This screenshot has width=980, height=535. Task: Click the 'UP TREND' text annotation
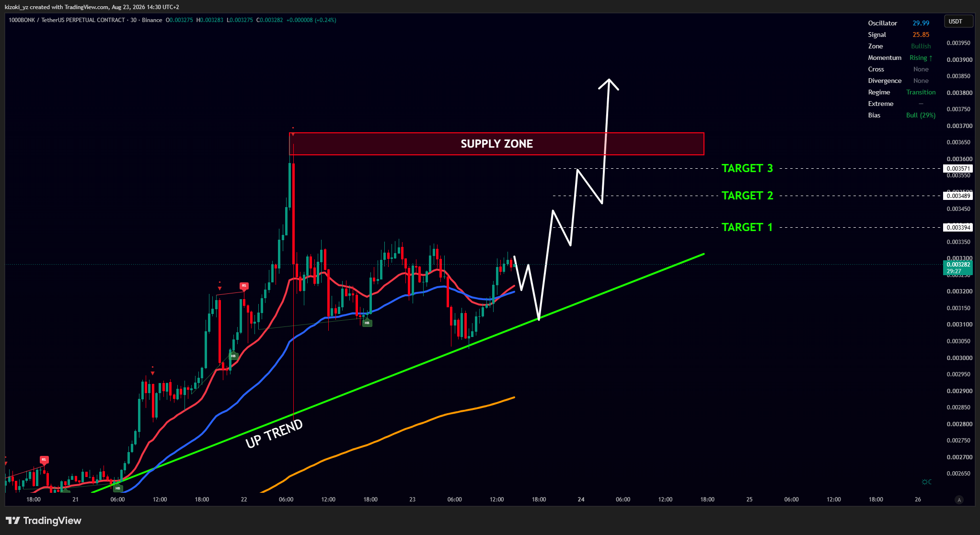pyautogui.click(x=274, y=433)
